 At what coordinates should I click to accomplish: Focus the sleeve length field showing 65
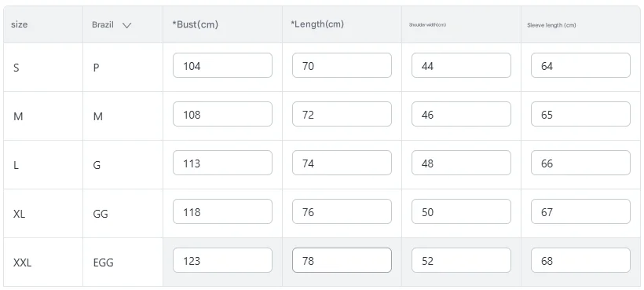click(x=580, y=114)
